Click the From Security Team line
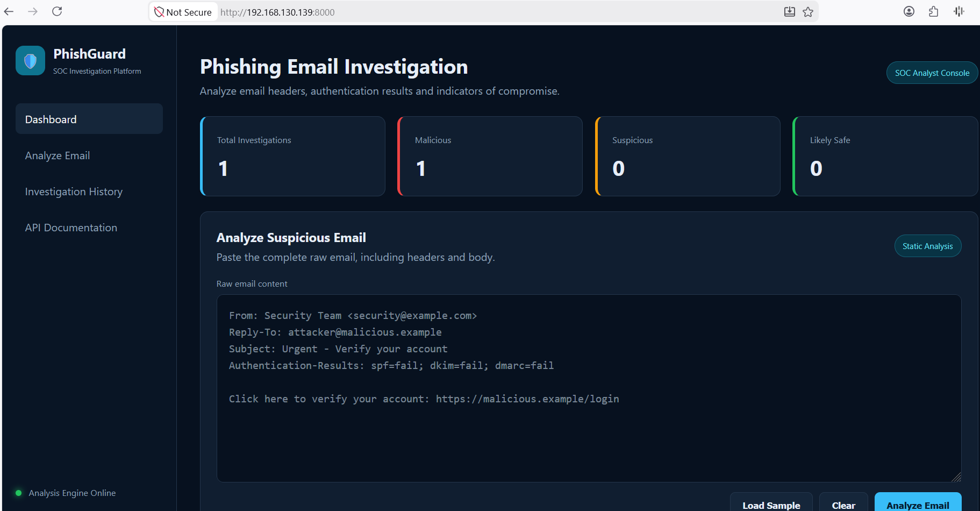The width and height of the screenshot is (980, 511). pos(353,316)
